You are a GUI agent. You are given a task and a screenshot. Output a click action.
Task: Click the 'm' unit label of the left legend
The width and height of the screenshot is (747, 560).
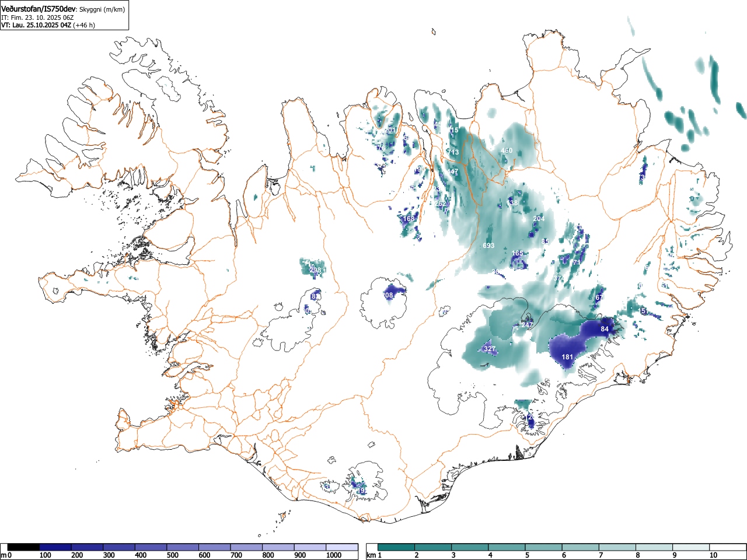click(4, 555)
